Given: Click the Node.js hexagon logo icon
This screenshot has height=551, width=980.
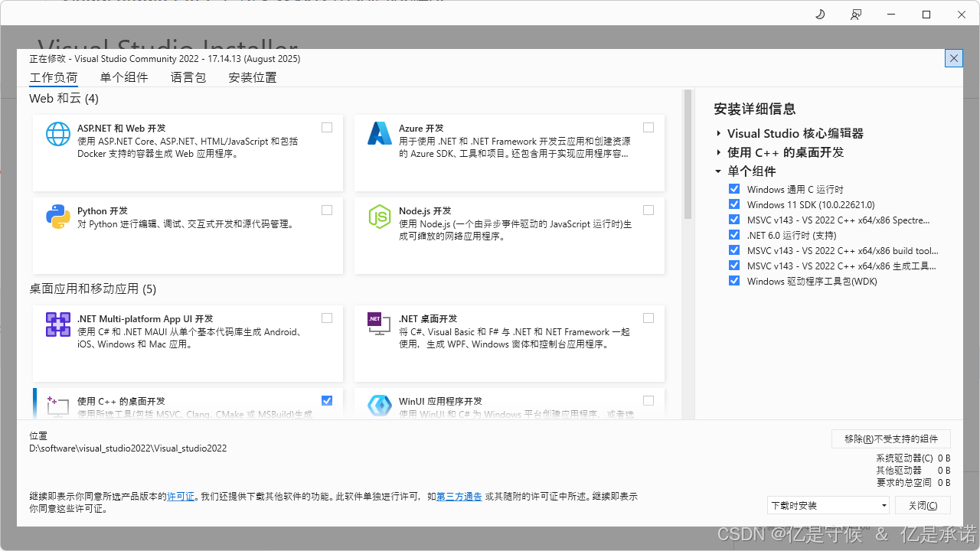Looking at the screenshot, I should (x=380, y=217).
